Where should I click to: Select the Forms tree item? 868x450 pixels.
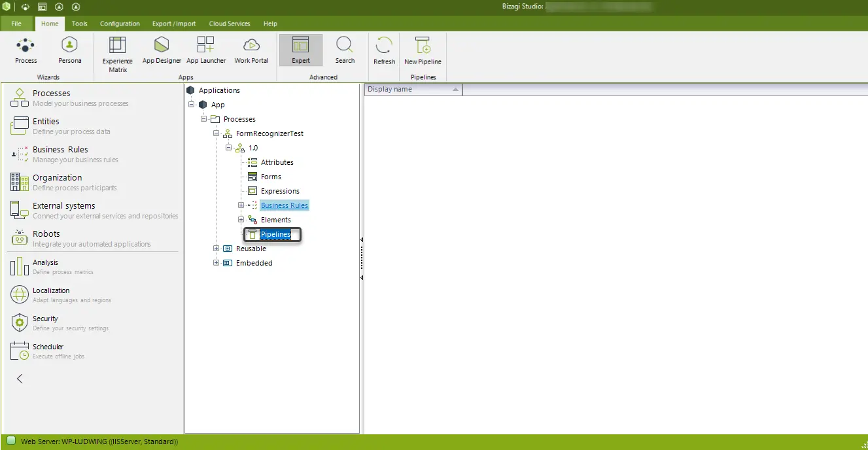271,177
